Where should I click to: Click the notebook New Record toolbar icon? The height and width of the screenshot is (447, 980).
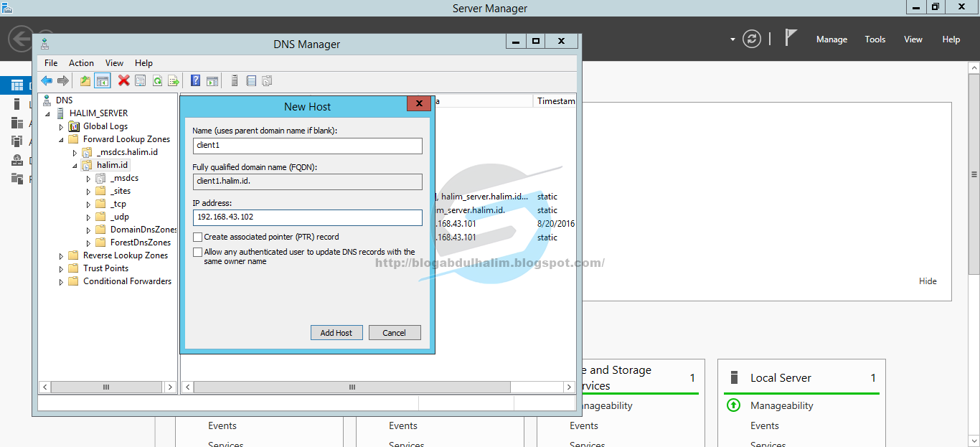point(251,81)
